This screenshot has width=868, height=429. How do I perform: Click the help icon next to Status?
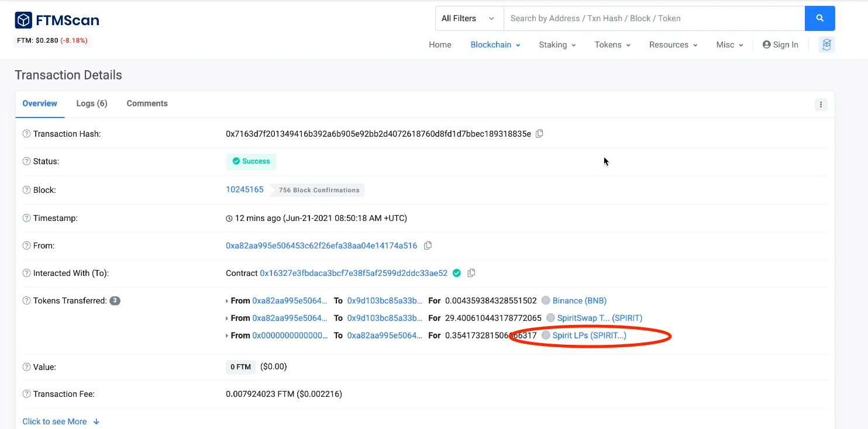click(26, 161)
